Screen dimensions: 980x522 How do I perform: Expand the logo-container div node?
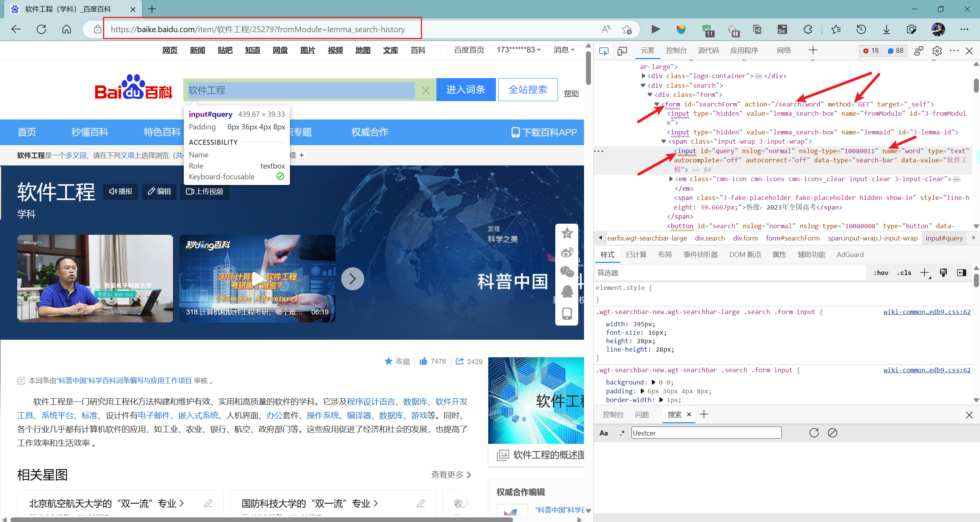(x=643, y=76)
